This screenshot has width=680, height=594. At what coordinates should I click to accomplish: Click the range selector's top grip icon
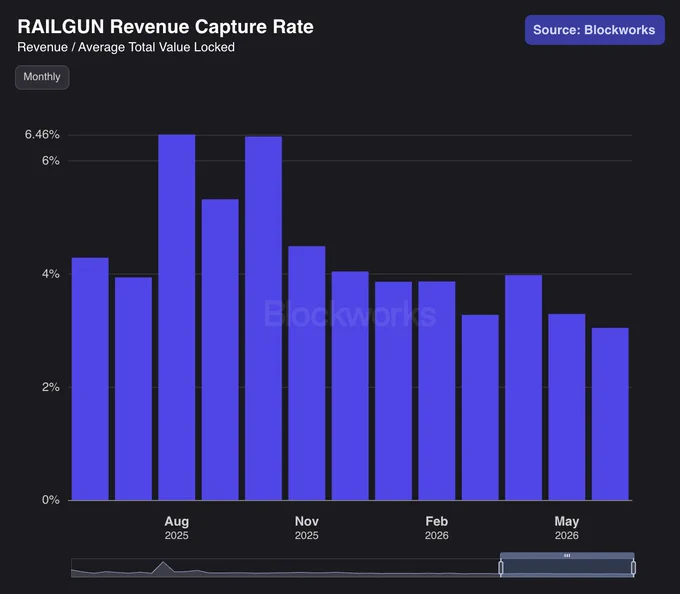(567, 555)
